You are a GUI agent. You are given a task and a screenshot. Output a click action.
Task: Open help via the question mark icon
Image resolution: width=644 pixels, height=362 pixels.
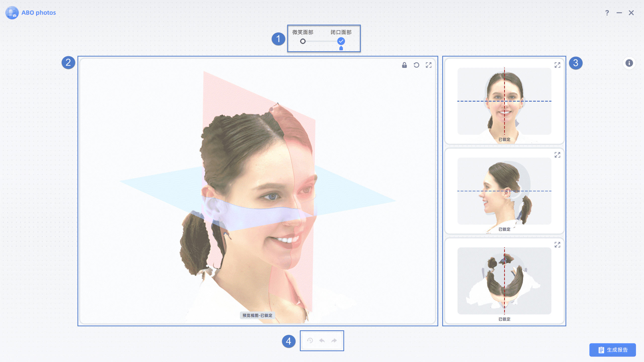pos(607,13)
